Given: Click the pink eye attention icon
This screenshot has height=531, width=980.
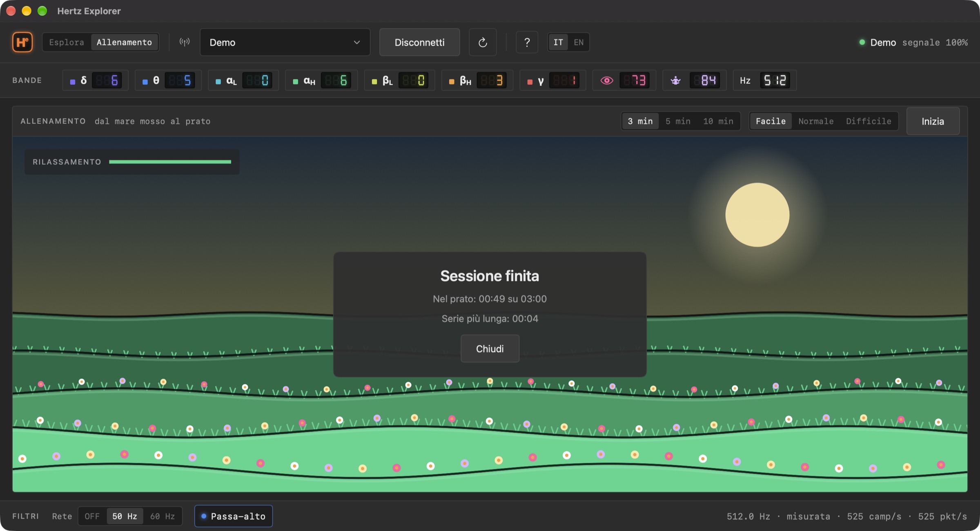Looking at the screenshot, I should click(607, 80).
